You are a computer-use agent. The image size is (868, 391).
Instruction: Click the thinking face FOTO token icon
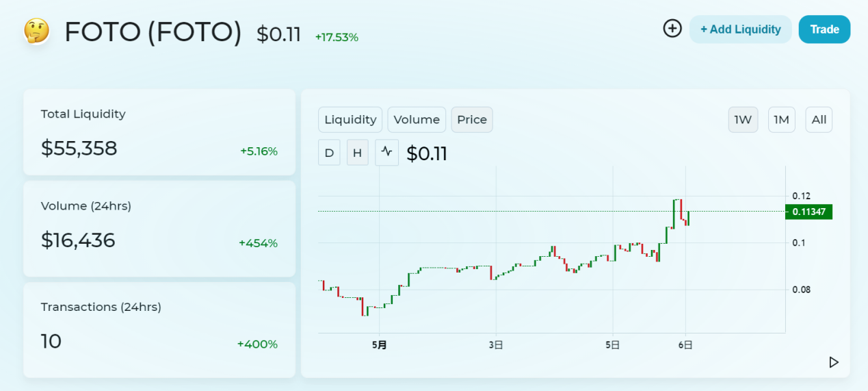36,31
